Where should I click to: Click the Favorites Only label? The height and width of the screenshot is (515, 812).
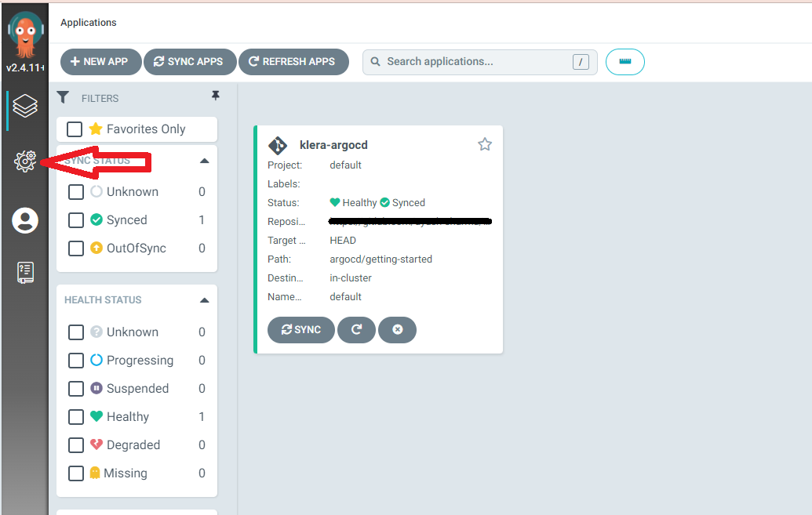pyautogui.click(x=146, y=129)
